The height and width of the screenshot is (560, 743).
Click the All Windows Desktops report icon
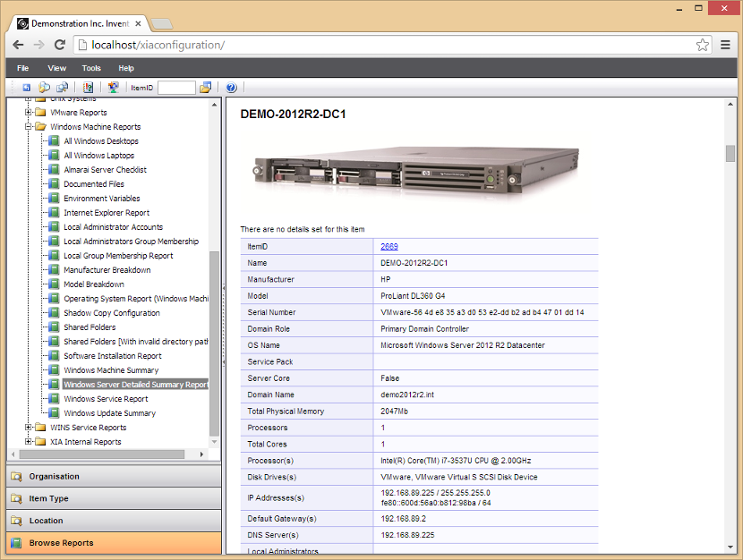(55, 140)
